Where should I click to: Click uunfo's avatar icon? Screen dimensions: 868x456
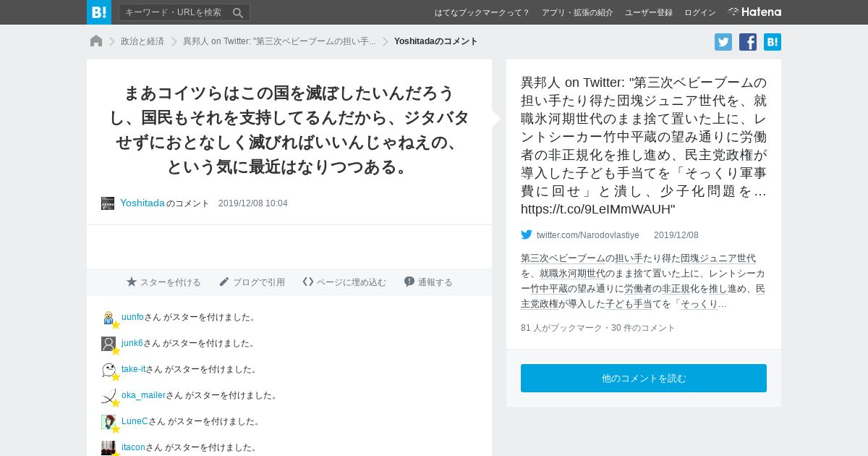point(109,318)
